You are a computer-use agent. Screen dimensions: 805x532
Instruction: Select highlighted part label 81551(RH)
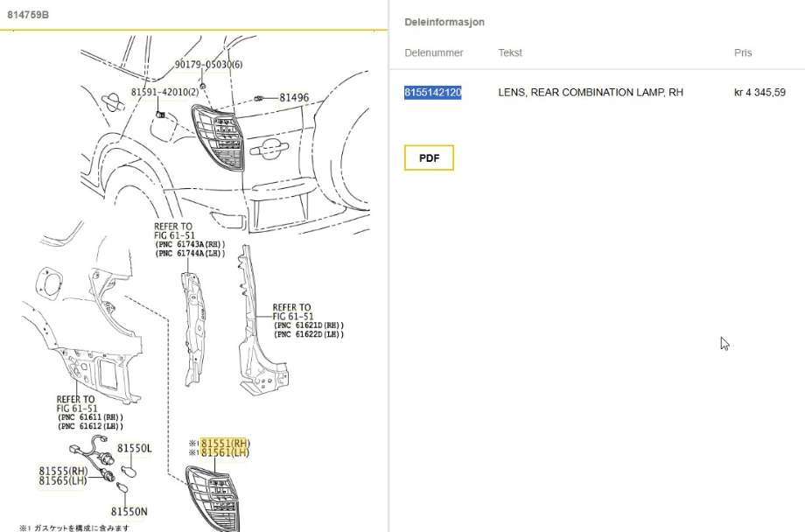[x=225, y=443]
